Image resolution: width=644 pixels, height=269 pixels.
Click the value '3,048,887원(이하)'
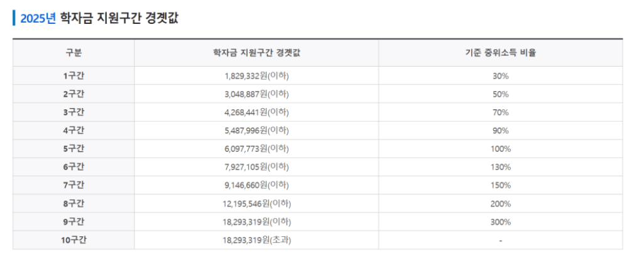(257, 94)
